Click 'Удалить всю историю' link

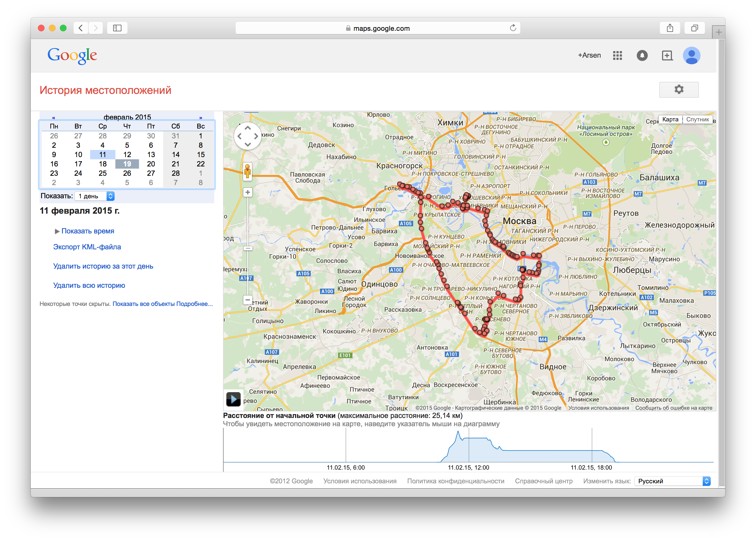[x=89, y=286]
